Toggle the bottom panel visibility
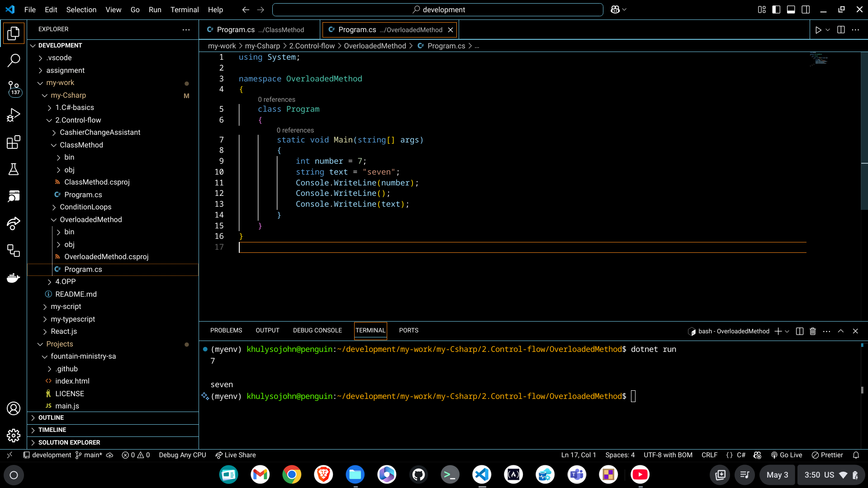Screen dimensions: 868x488 pos(791,9)
